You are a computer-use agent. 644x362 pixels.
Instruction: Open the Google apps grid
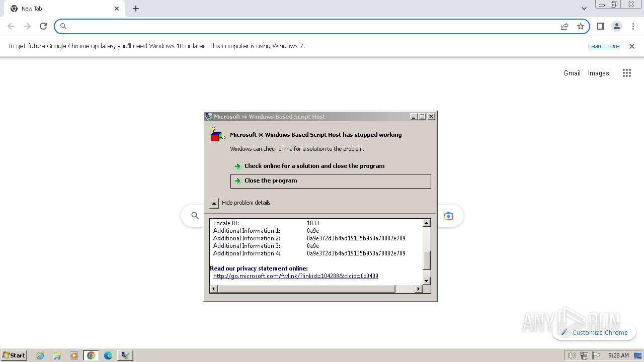627,73
